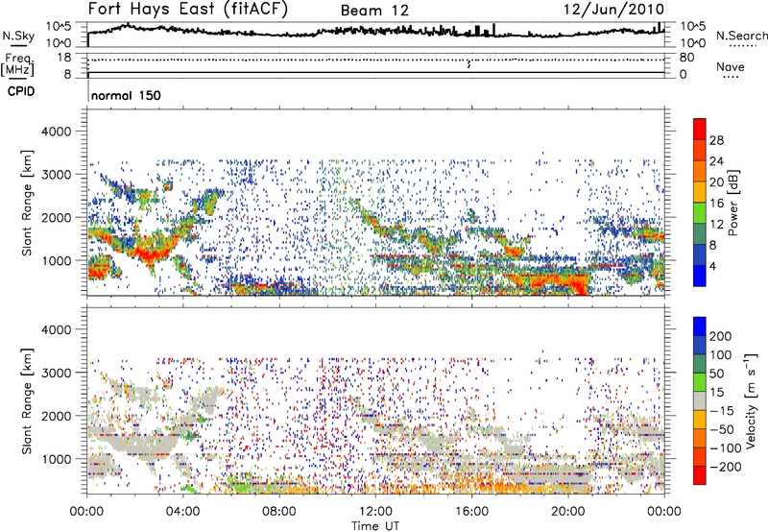Click the '-200' velocity colorbar tick
This screenshot has height=532, width=768.
coord(726,467)
